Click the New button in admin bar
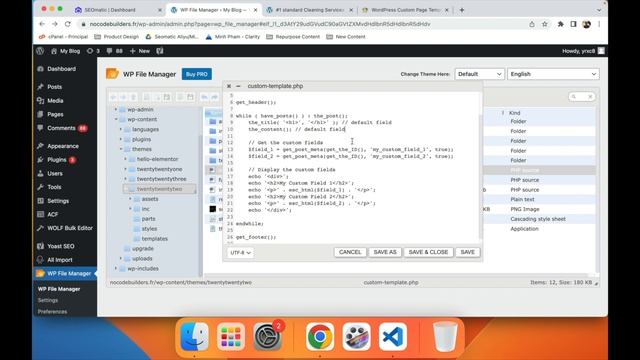 140,51
